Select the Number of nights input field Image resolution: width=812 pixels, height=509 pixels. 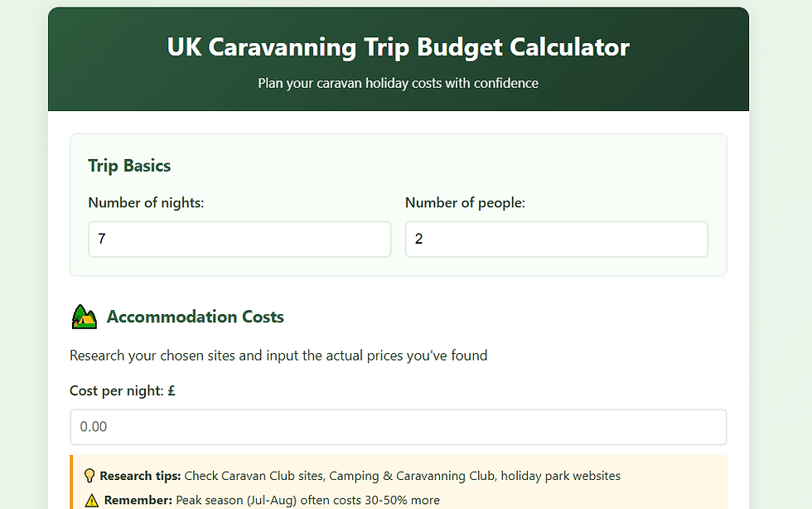pyautogui.click(x=239, y=239)
